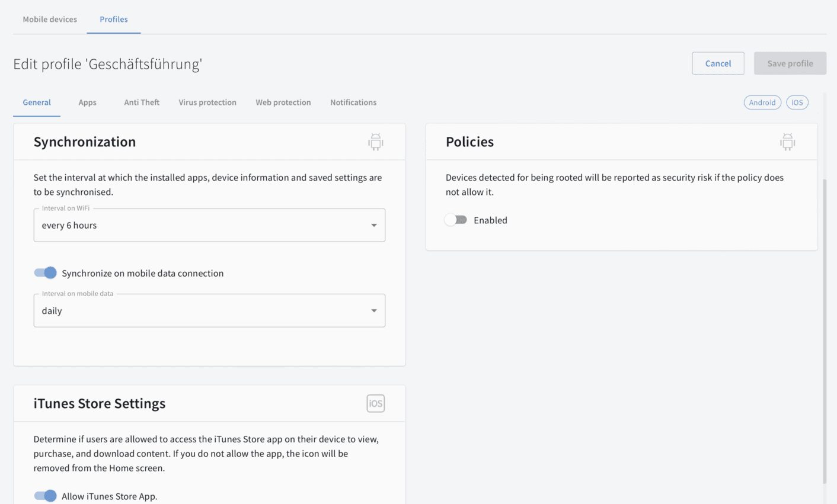
Task: Click the Android icon in Policies card
Action: [787, 142]
